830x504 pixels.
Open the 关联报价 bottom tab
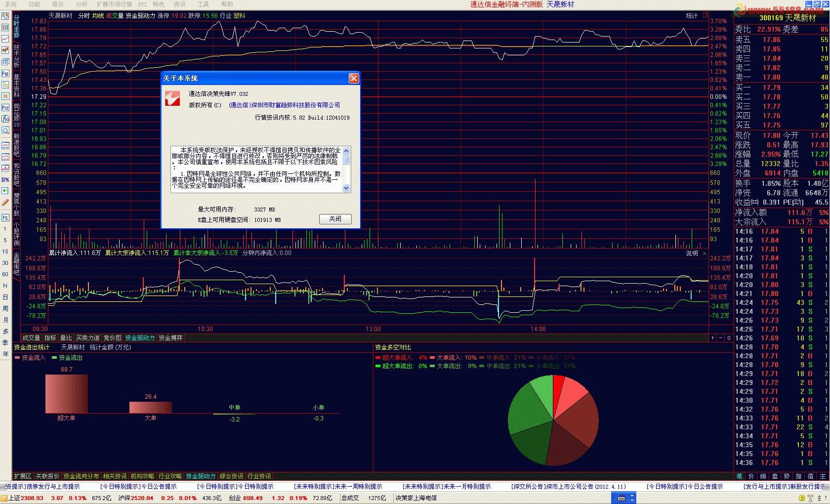[47, 476]
